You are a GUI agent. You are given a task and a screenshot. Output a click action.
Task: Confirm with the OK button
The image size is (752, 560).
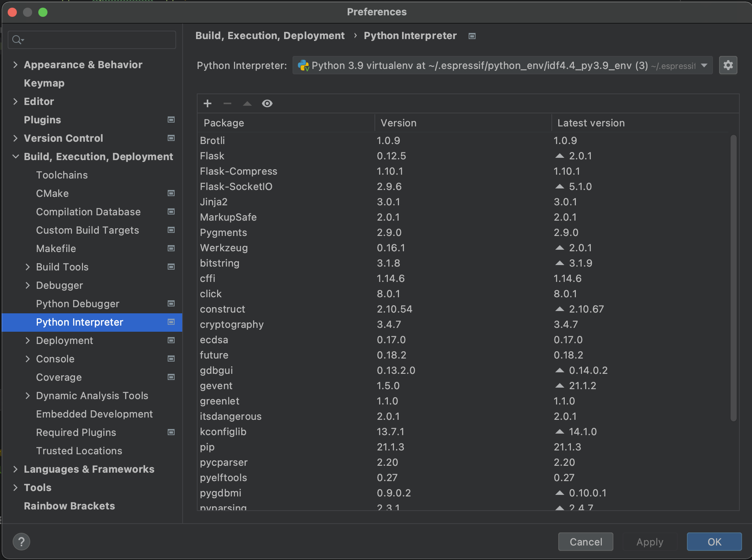(714, 542)
